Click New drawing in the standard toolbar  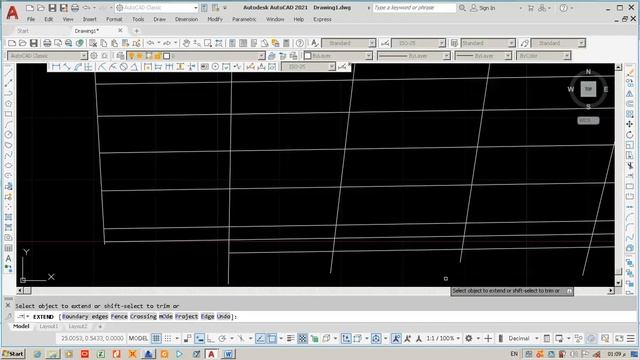tap(12, 43)
